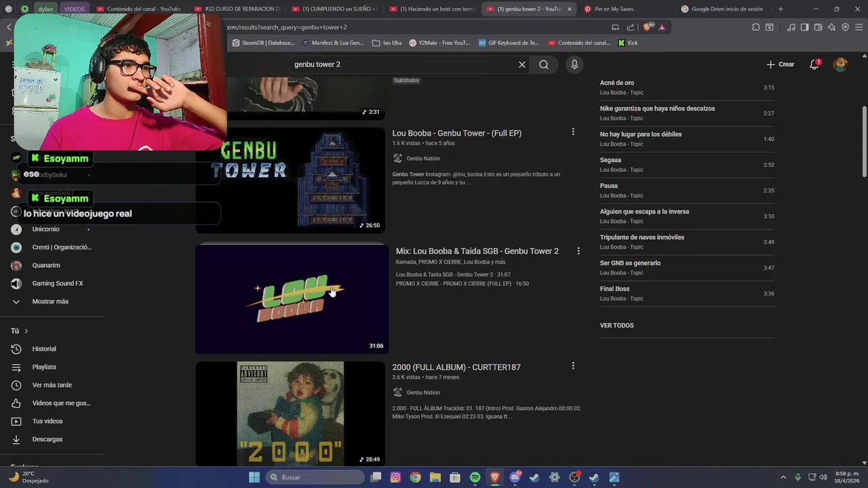The width and height of the screenshot is (868, 488).
Task: Open the account avatar menu
Action: click(840, 64)
